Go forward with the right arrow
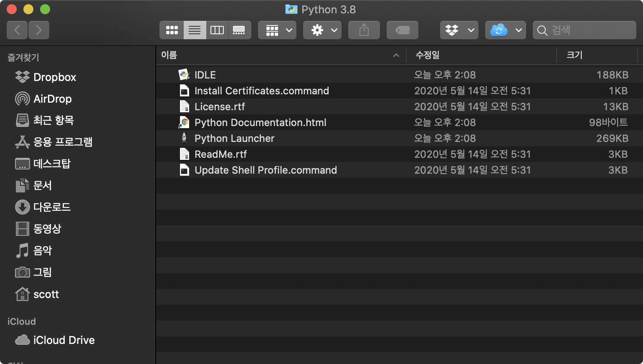 coord(39,30)
